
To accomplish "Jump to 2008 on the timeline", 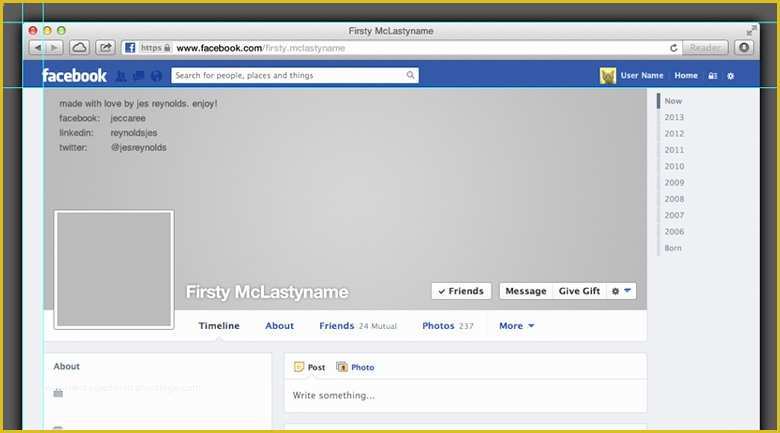I will (674, 199).
